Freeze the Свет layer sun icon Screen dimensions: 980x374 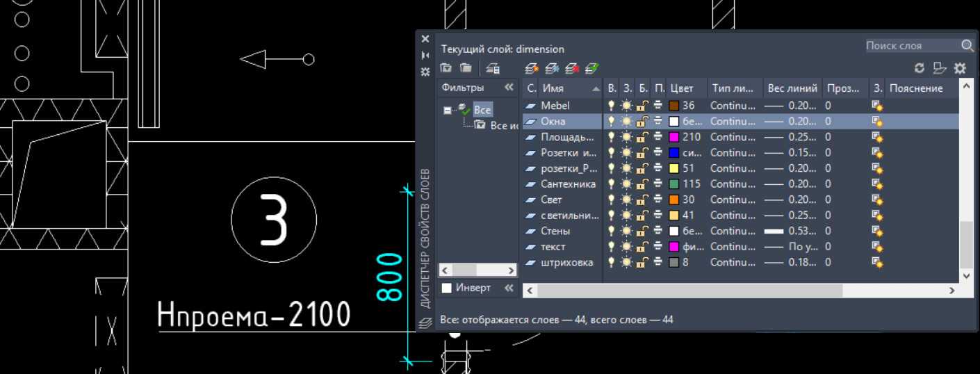pyautogui.click(x=627, y=200)
